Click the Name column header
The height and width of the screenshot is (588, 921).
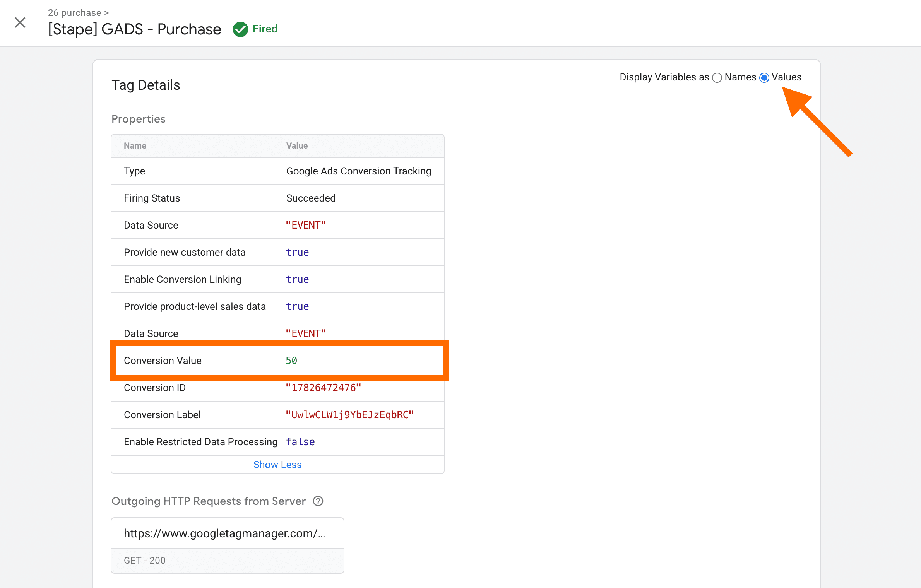coord(135,146)
